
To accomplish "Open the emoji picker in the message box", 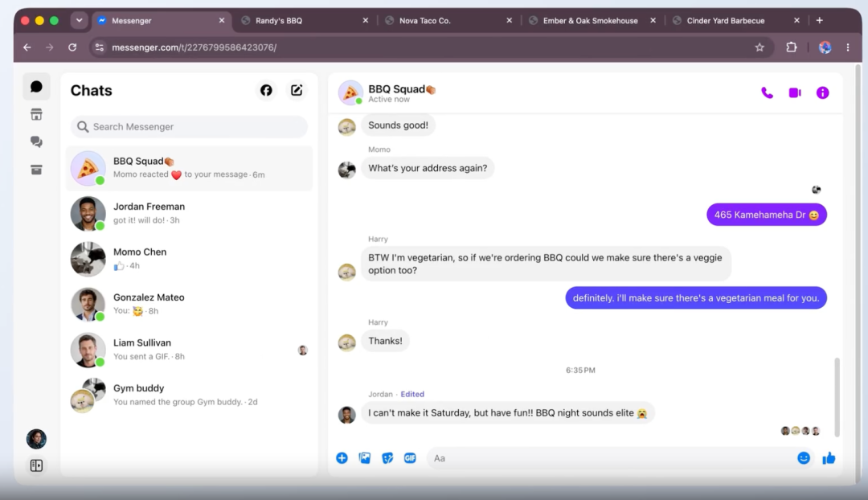I will 804,458.
